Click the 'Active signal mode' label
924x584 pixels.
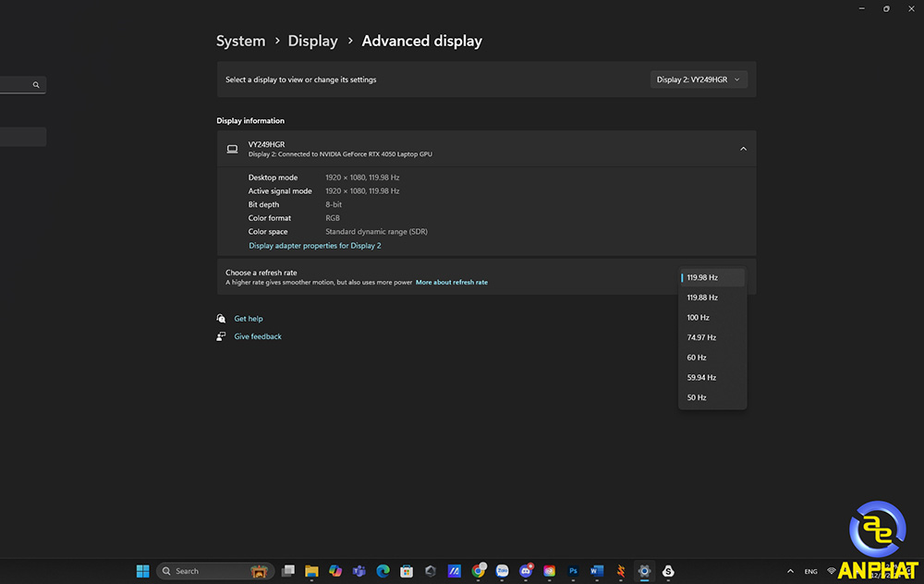[280, 191]
